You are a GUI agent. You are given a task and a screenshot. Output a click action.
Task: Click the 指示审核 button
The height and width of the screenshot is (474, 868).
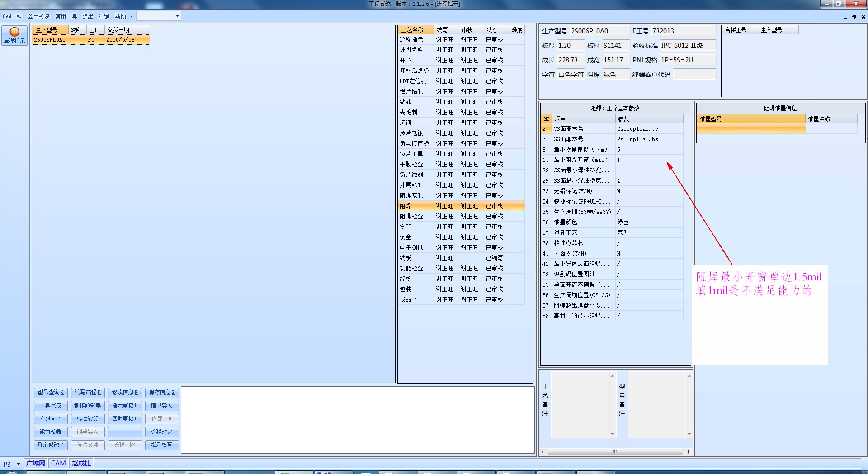[124, 406]
